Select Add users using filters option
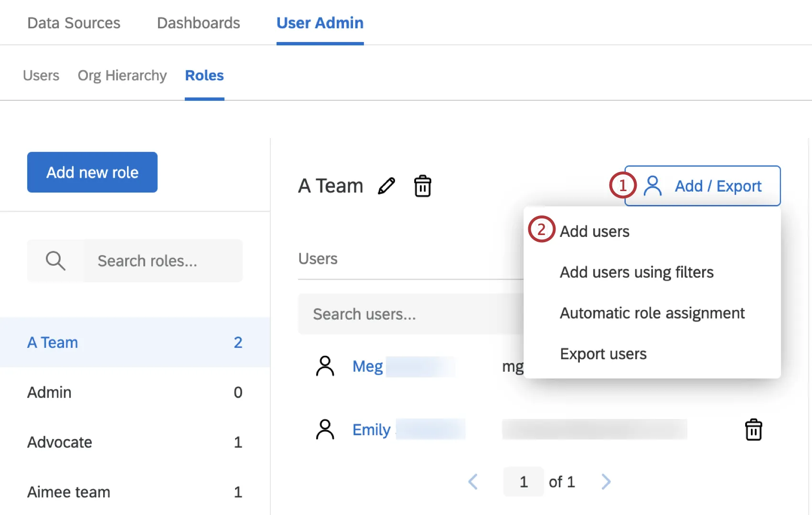This screenshot has height=515, width=812. click(x=636, y=272)
